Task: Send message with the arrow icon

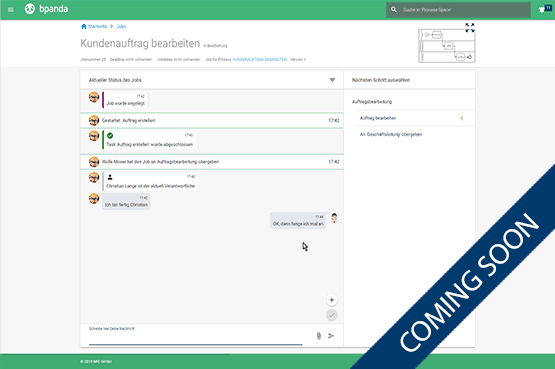Action: (x=331, y=336)
